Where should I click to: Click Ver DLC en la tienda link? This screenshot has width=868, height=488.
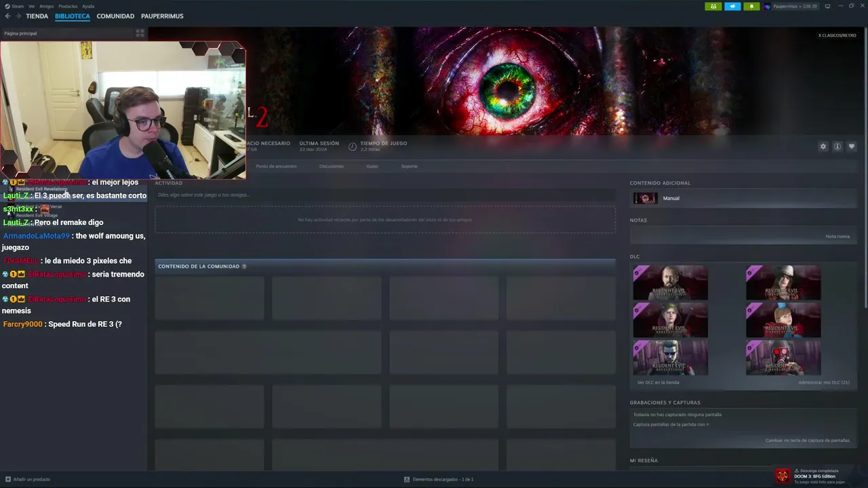pyautogui.click(x=658, y=382)
